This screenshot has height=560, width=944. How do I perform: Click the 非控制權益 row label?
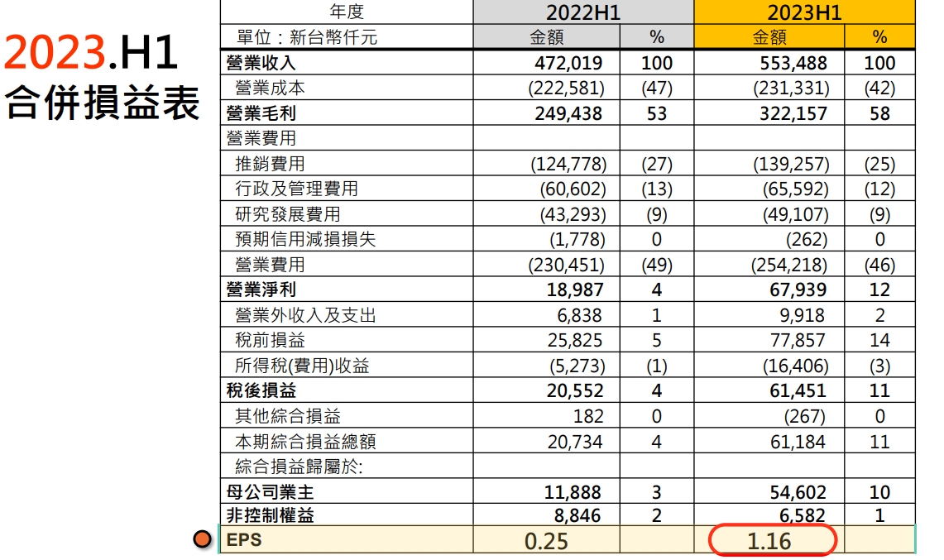(x=270, y=515)
